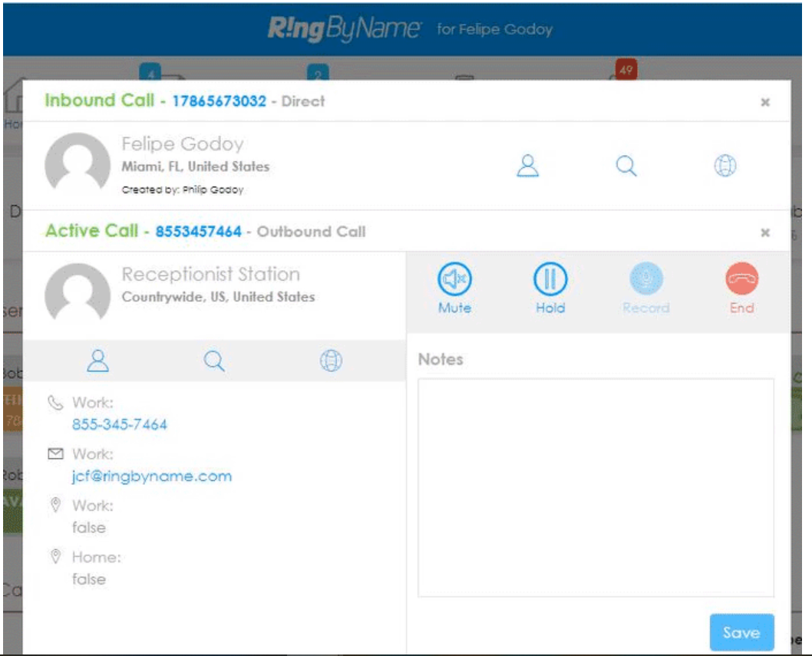
Task: Click Receptionist Station avatar picture
Action: pyautogui.click(x=78, y=292)
